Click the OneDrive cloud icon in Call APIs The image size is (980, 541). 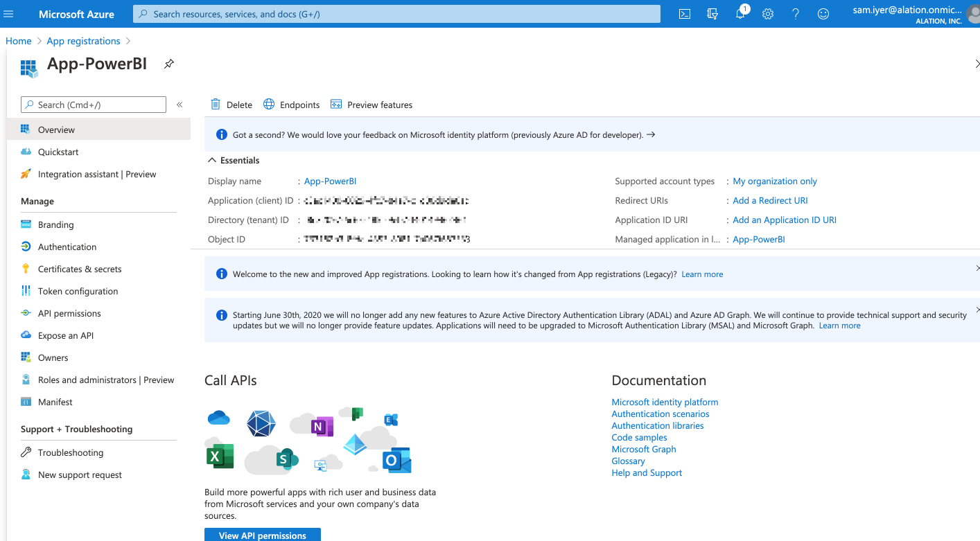[x=218, y=417]
